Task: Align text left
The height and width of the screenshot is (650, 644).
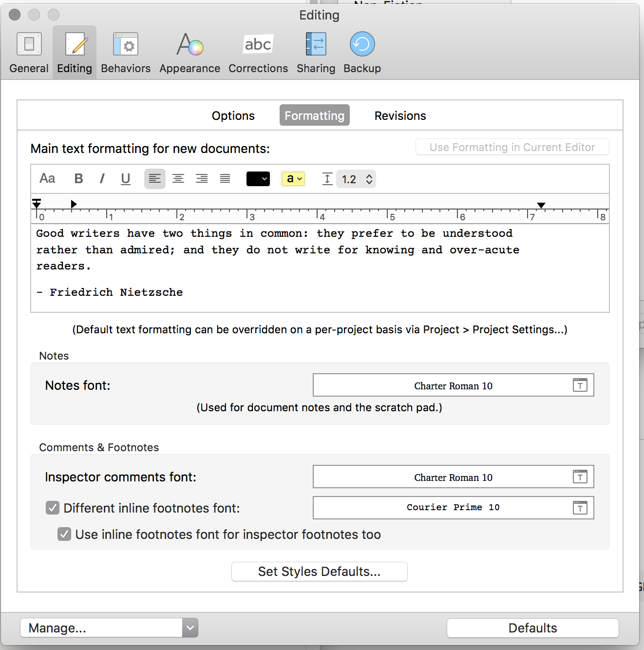Action: point(155,179)
